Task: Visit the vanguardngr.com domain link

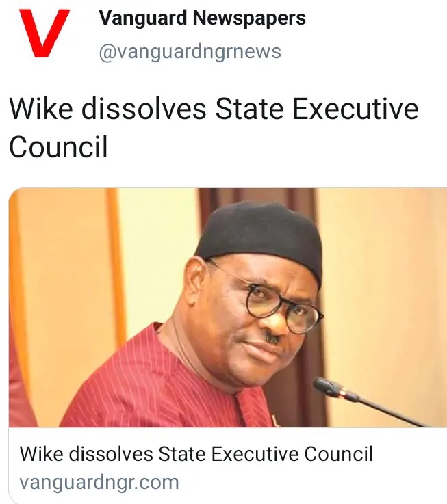Action: click(99, 482)
